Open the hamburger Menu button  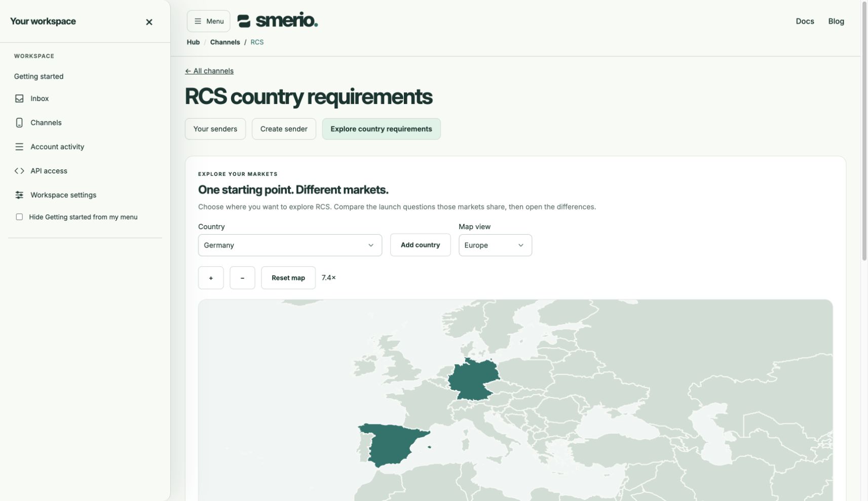point(209,21)
